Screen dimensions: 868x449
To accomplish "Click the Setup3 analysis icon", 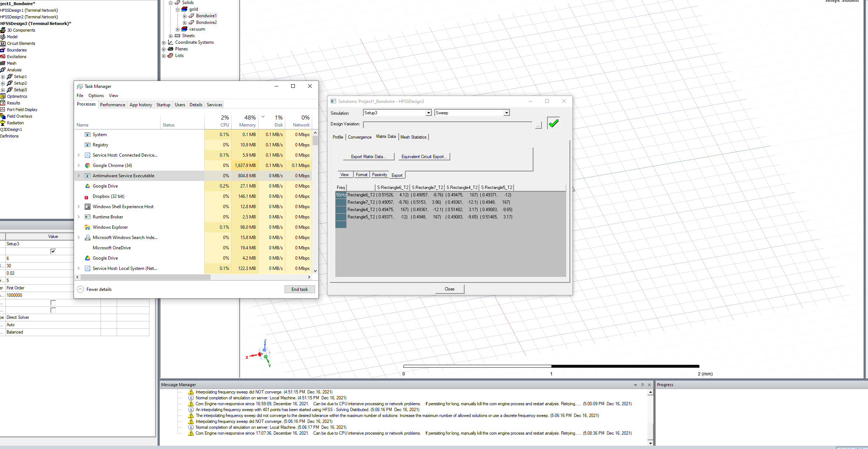I will 10,90.
